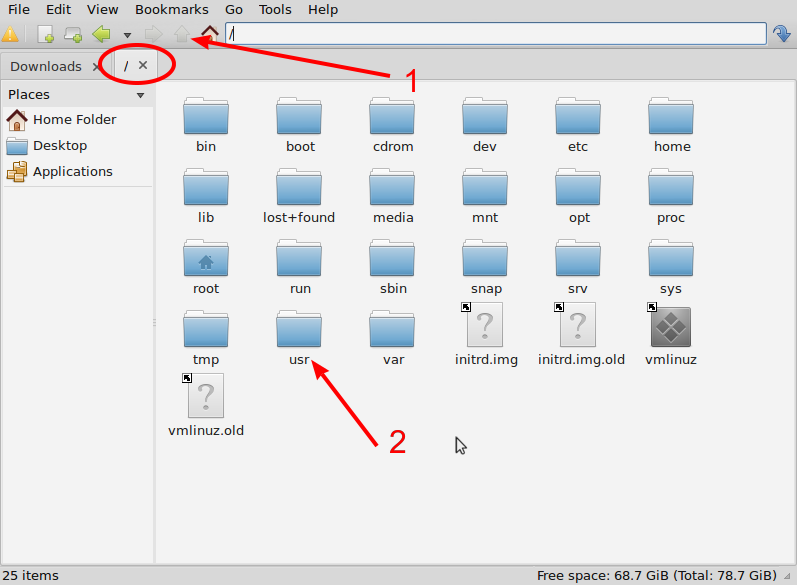Viewport: 797px width, 585px height.
Task: Select the initrd.img.old symlink file
Action: coord(575,325)
